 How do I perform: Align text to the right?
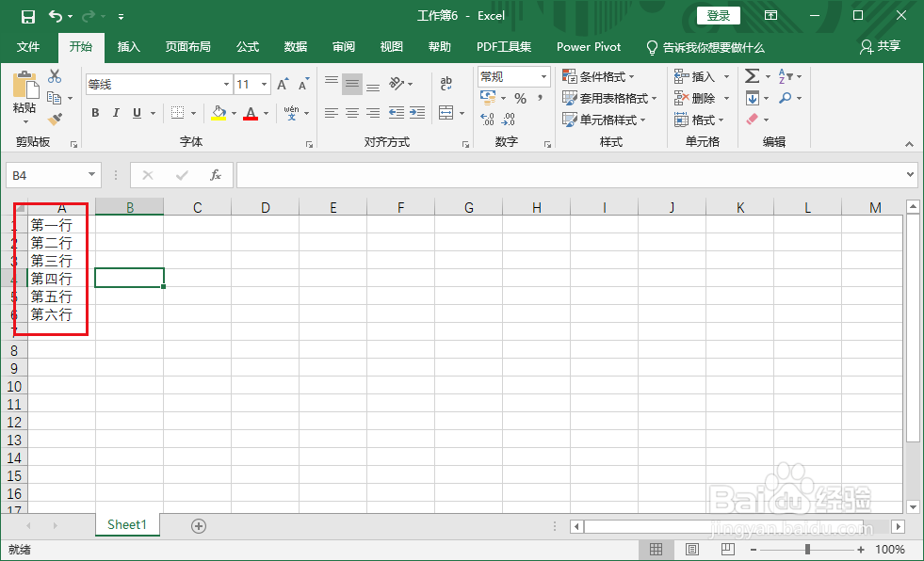click(372, 112)
